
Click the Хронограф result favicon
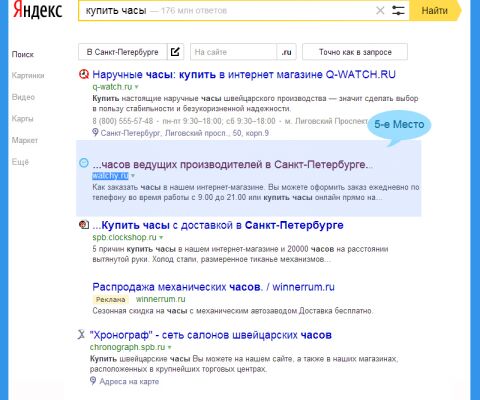[x=81, y=334]
